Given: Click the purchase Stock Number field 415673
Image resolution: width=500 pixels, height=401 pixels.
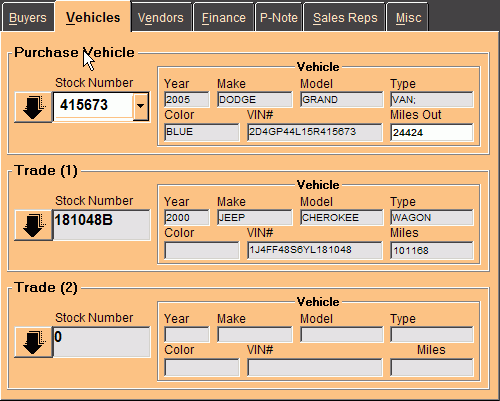Looking at the screenshot, I should click(x=93, y=107).
